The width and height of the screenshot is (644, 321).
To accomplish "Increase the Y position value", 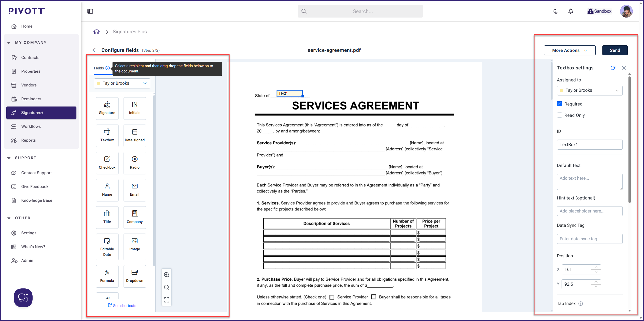I will 596,282.
